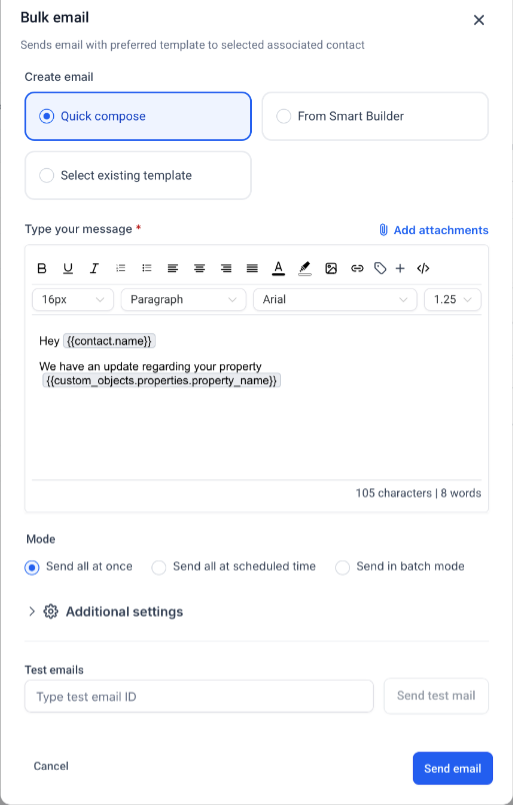Switch to source code view
513x805 pixels.
(x=423, y=268)
